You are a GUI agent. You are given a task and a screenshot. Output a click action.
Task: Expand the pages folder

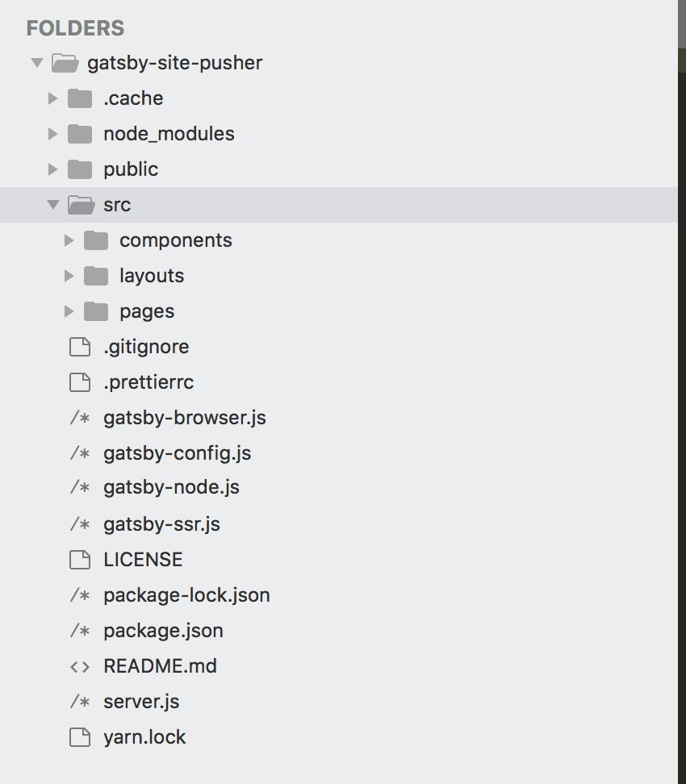coord(68,311)
